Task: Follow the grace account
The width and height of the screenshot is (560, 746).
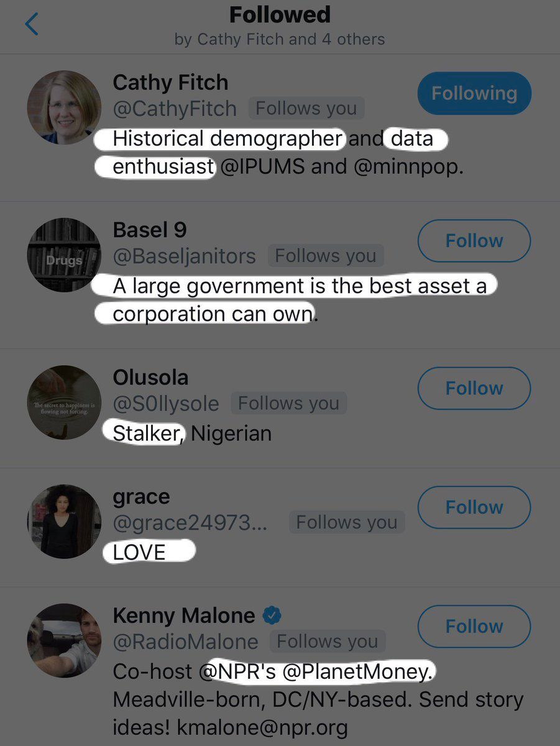Action: point(474,507)
